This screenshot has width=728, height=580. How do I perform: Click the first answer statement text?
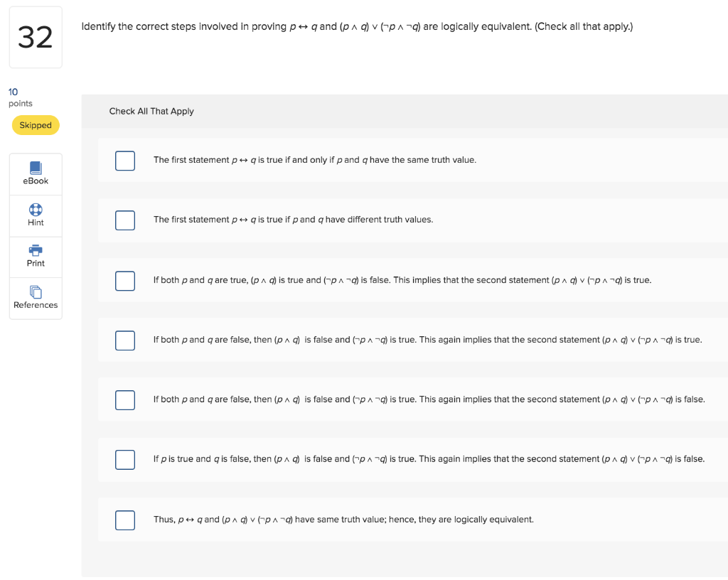[x=315, y=160]
